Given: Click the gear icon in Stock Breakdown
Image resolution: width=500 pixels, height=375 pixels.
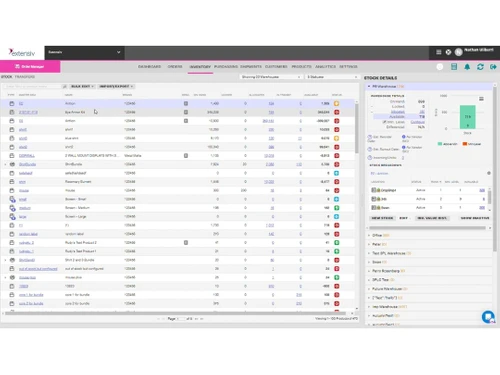Looking at the screenshot, I should point(489,173).
